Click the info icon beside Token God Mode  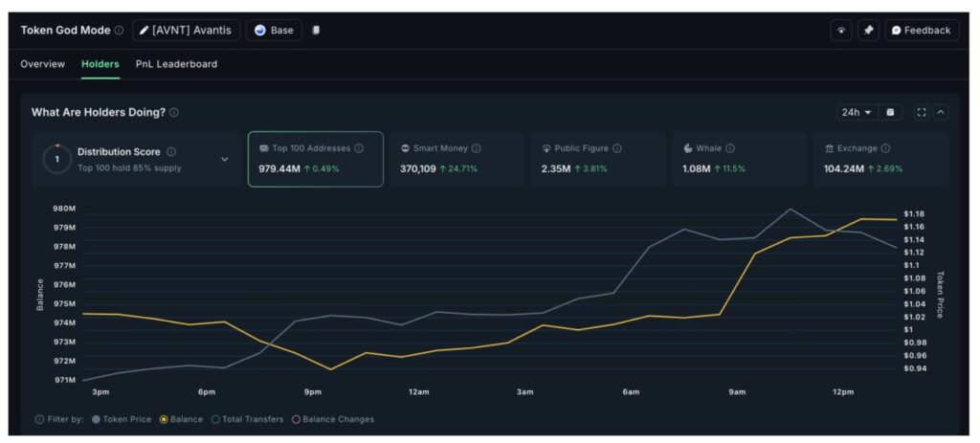coord(120,31)
